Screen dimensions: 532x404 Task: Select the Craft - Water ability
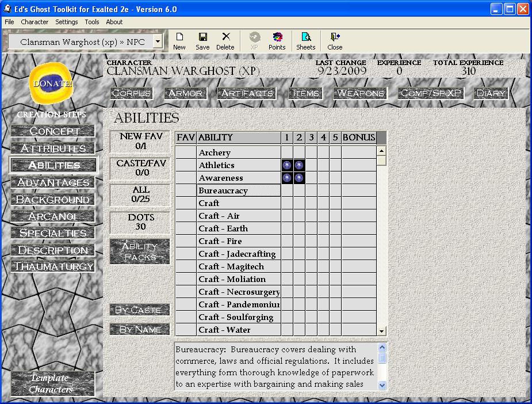coord(239,330)
